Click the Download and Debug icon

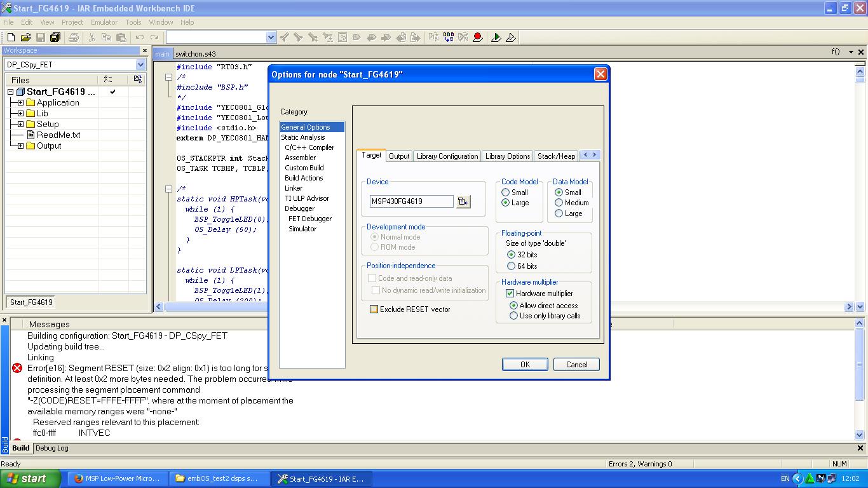point(496,37)
